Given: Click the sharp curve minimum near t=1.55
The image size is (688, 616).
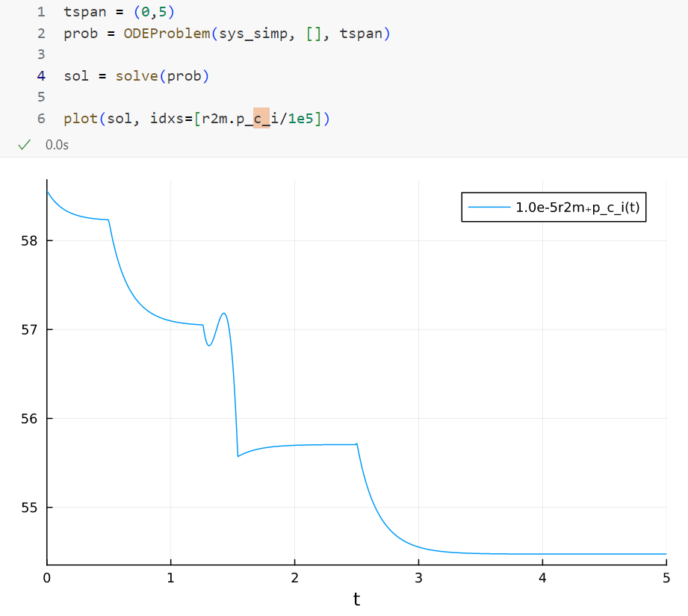Looking at the screenshot, I should 238,456.
